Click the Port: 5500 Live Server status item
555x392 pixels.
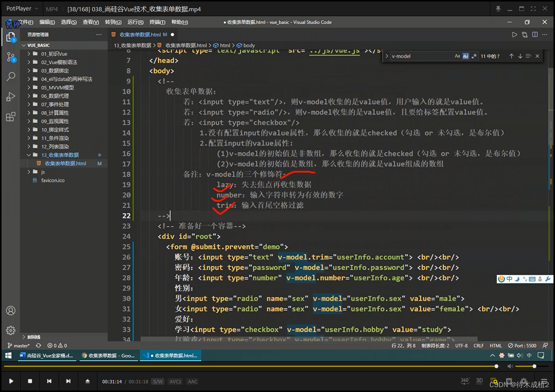pos(522,345)
